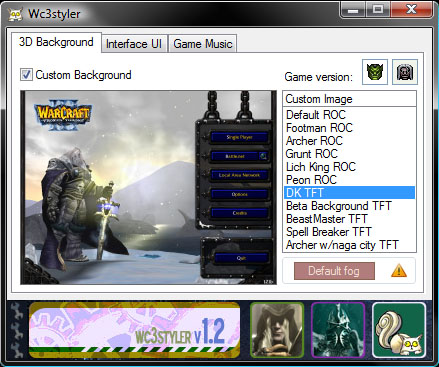The width and height of the screenshot is (439, 367).
Task: Select Archer ROC background
Action: (x=349, y=141)
